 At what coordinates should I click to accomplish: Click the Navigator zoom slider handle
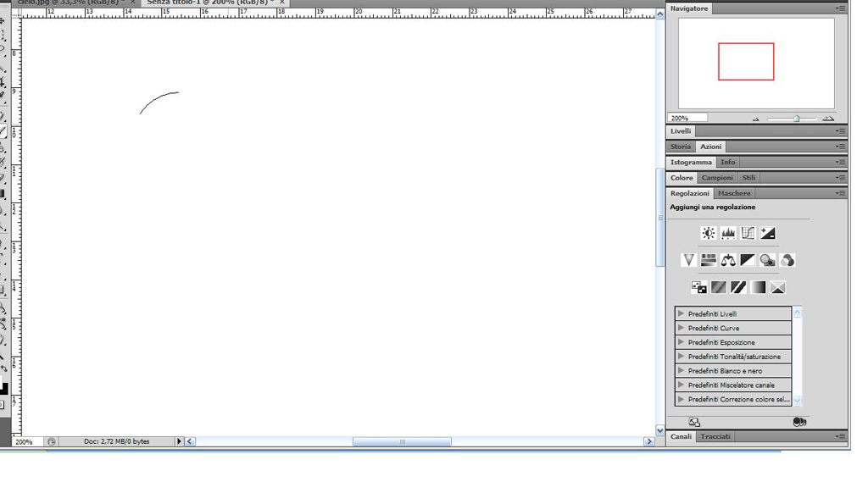click(x=796, y=119)
